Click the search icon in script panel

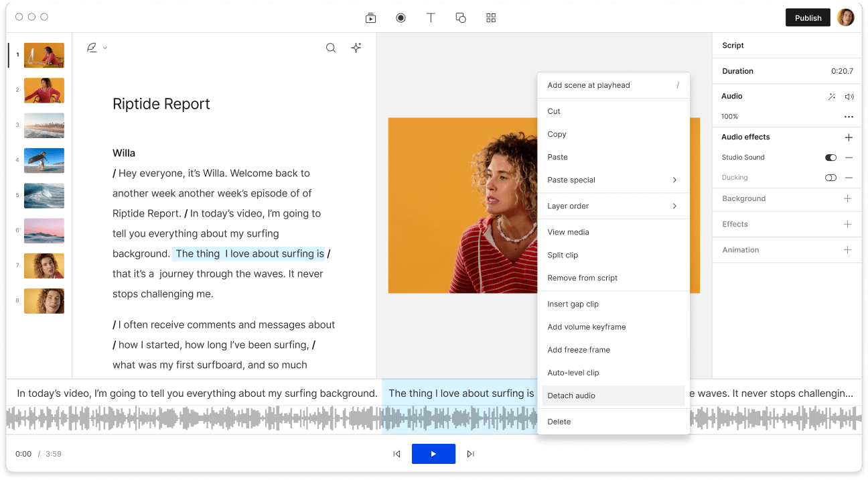tap(331, 48)
